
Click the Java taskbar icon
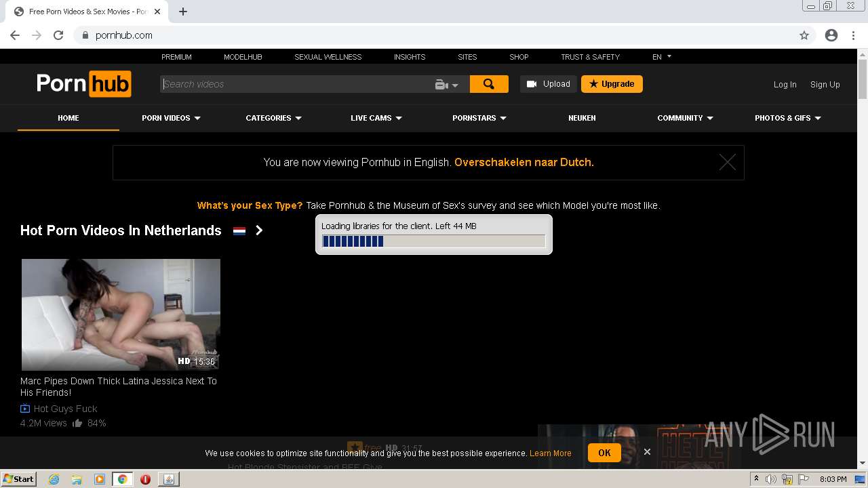168,479
